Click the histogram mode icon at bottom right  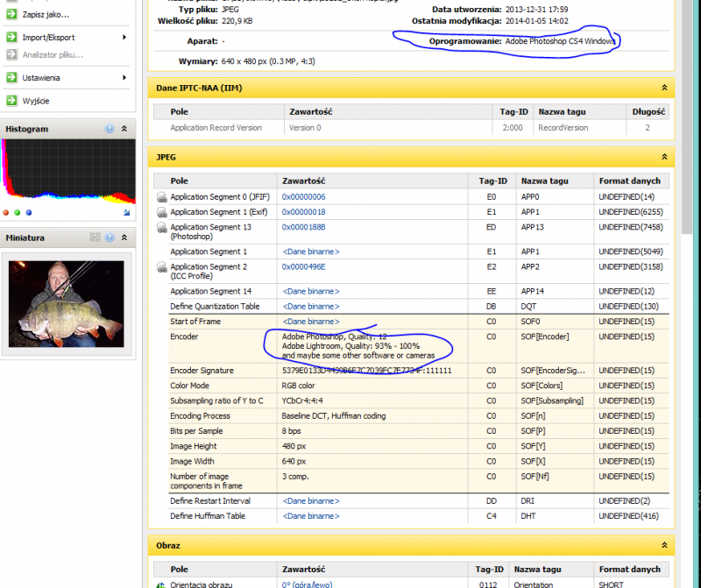point(127,212)
